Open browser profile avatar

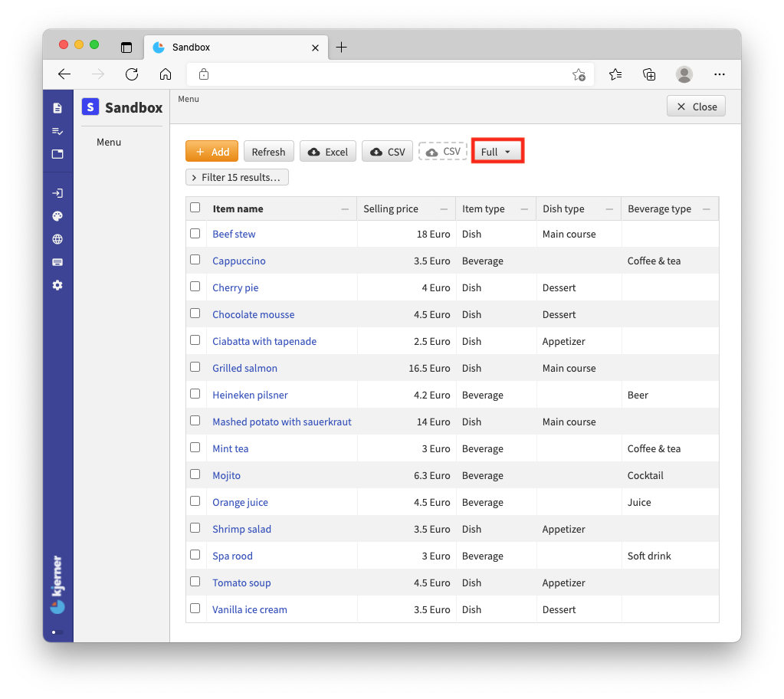(x=684, y=74)
